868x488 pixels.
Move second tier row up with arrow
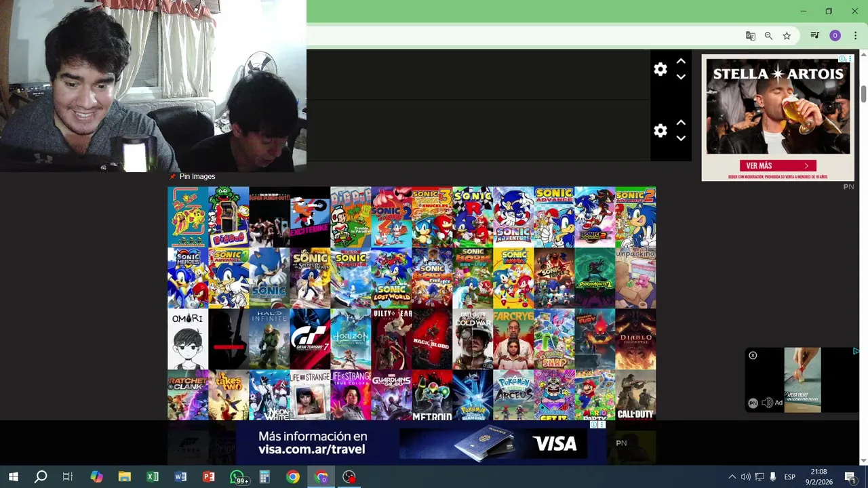click(x=681, y=123)
